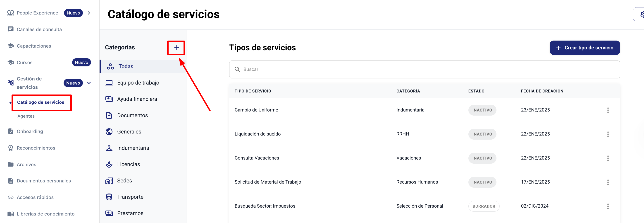Select the Todas category
The height and width of the screenshot is (223, 644).
(x=143, y=66)
